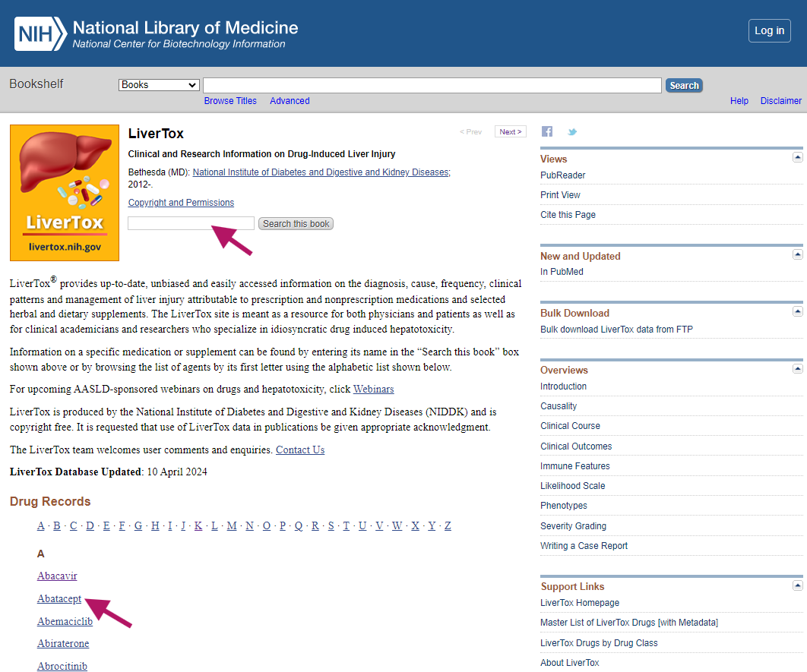
Task: Click the main Bookshelf search field
Action: coord(432,85)
